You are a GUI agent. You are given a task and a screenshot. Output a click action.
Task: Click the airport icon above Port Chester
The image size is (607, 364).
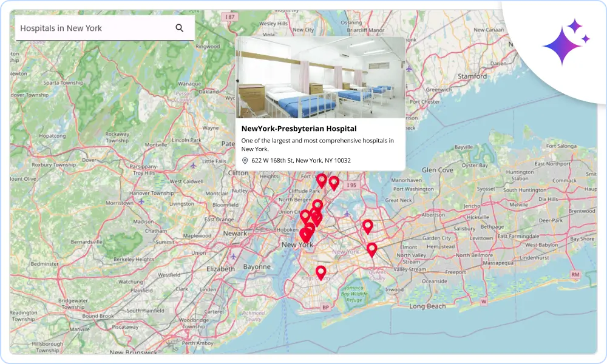tap(409, 69)
